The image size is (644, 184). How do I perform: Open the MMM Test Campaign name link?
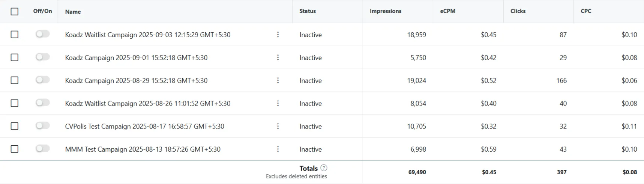point(143,149)
